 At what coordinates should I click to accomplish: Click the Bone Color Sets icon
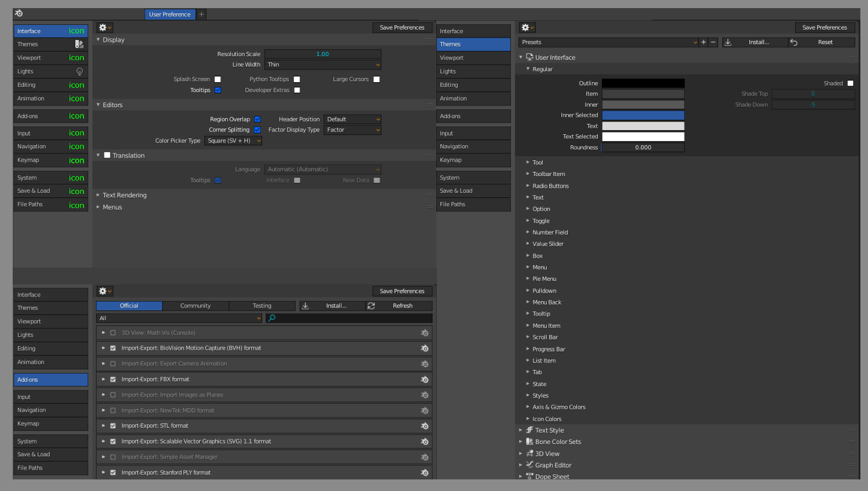click(x=529, y=442)
